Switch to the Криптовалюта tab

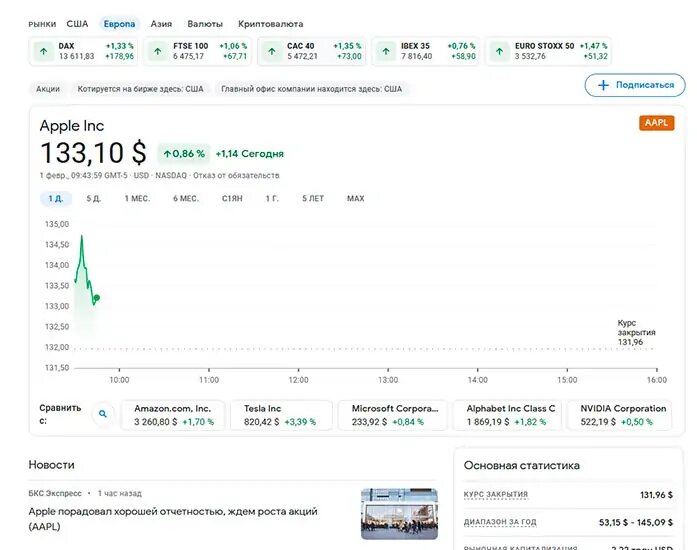[x=270, y=24]
